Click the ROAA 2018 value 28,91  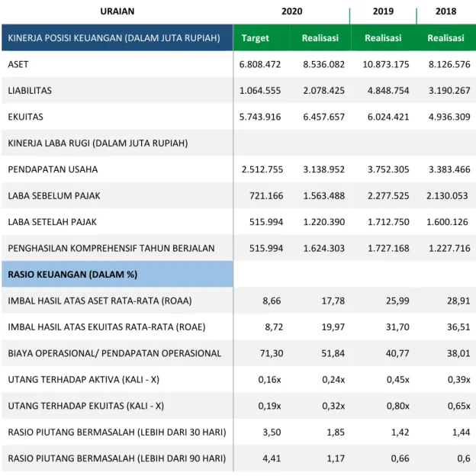pyautogui.click(x=458, y=301)
